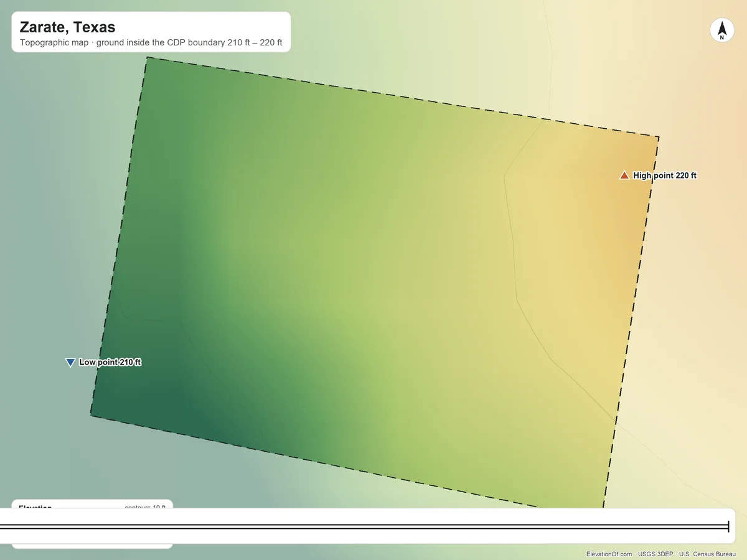Screen dimensions: 747x560
Task: Click the map scale bar line
Action: point(364,527)
